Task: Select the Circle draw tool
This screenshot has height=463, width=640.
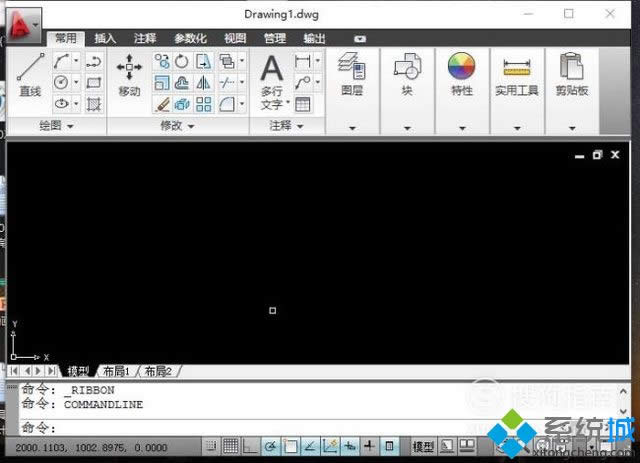Action: [61, 82]
